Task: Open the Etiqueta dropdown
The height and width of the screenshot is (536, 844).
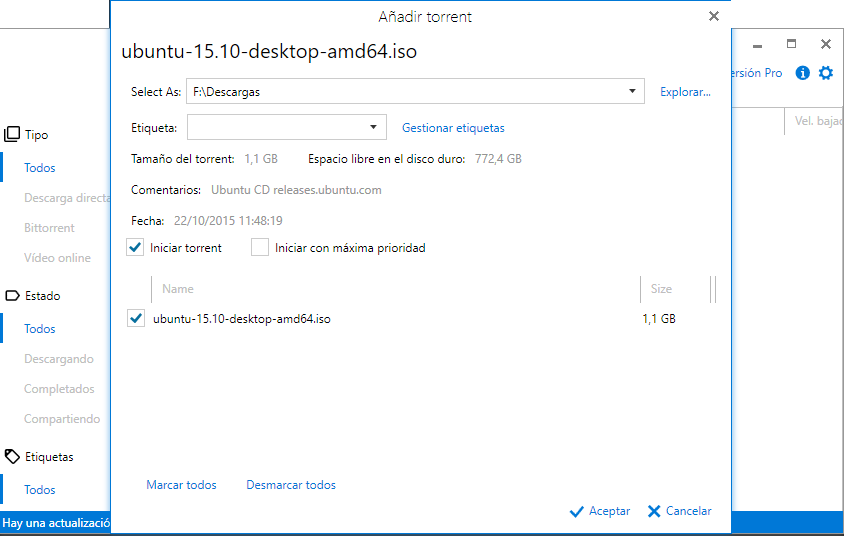Action: (x=286, y=127)
